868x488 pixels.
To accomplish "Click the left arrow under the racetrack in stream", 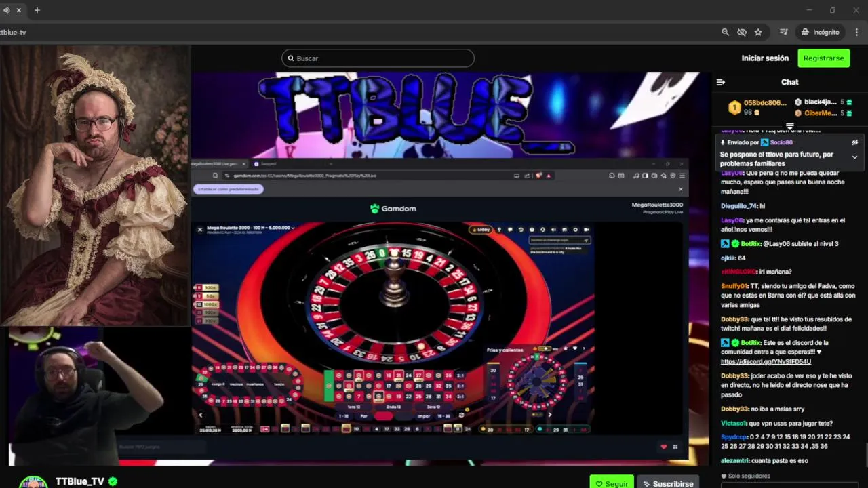I will 200,415.
